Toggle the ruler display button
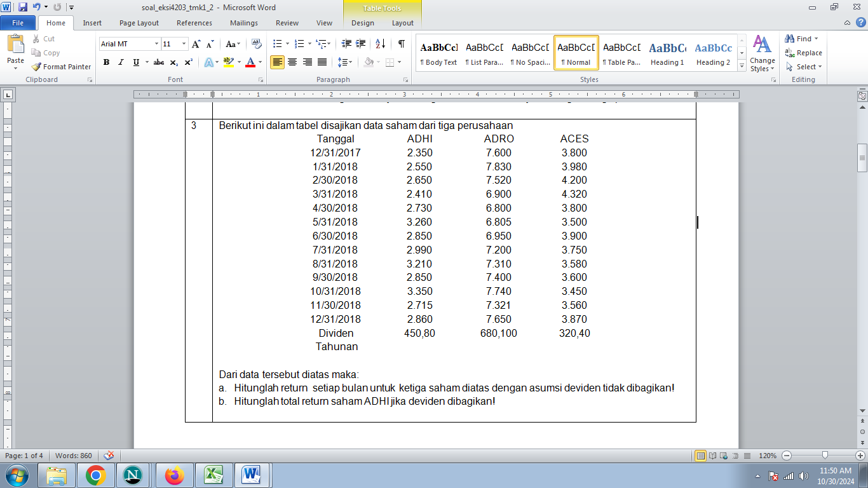 (x=862, y=96)
